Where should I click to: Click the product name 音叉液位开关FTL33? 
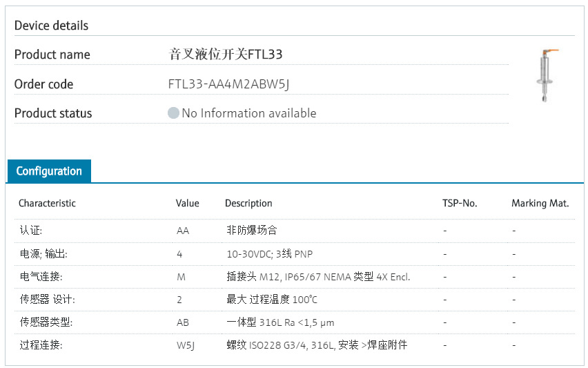coord(226,54)
